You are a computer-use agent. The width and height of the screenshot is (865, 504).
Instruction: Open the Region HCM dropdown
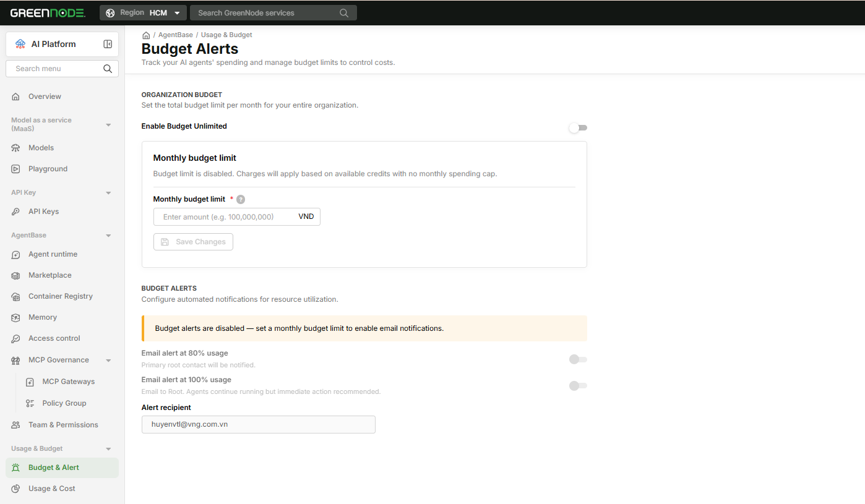point(143,12)
